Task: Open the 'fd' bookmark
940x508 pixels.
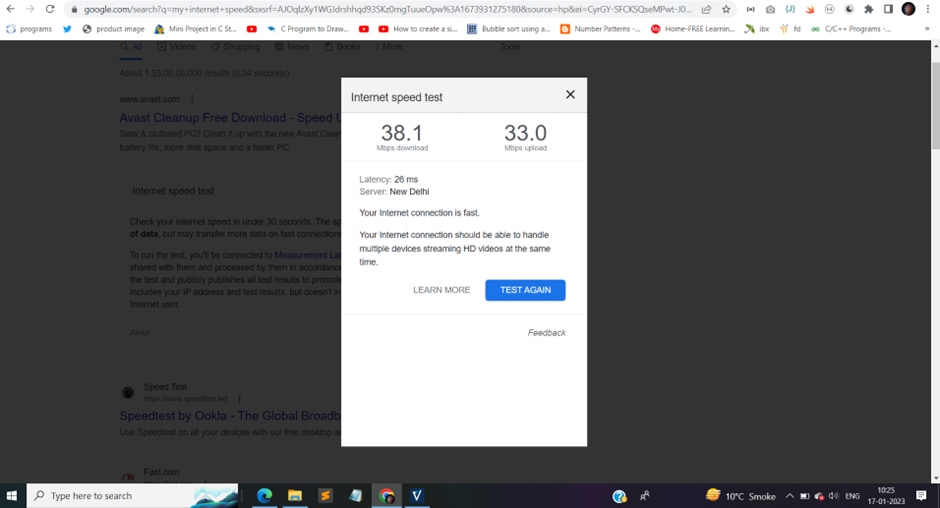Action: (x=790, y=29)
